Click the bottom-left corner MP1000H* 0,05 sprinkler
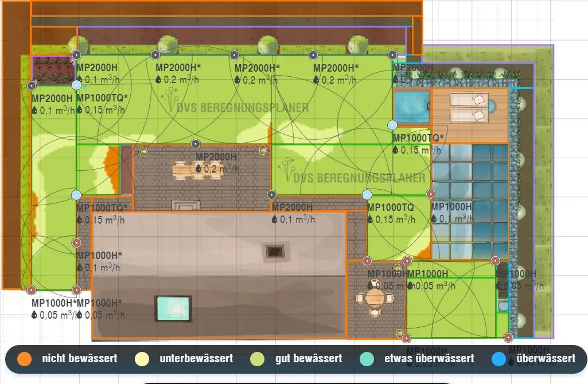Screen dimensions: 588x384 tap(32, 290)
